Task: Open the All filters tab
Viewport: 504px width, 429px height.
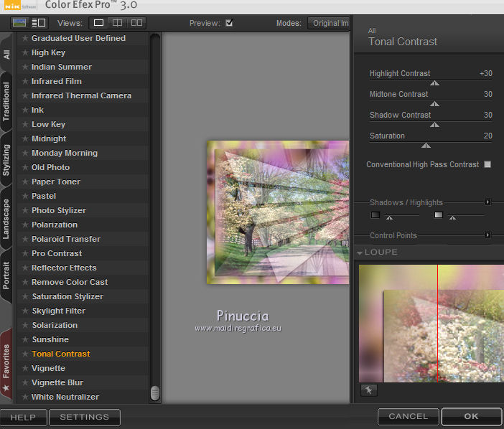Action: pyautogui.click(x=6, y=54)
